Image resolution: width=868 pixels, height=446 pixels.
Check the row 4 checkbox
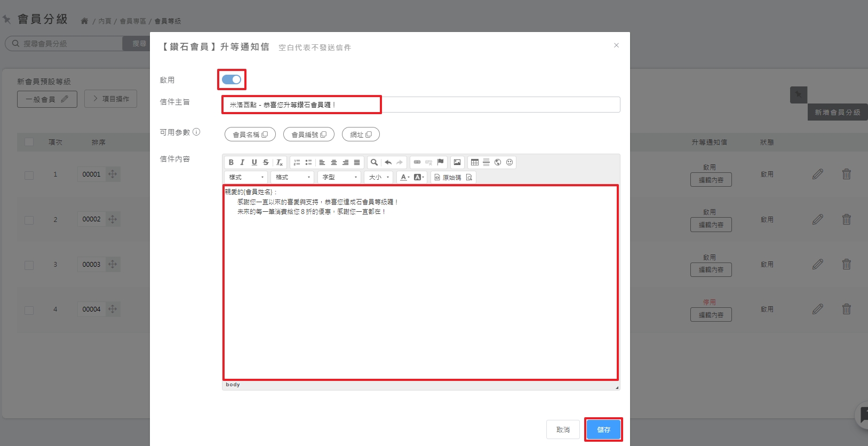point(29,310)
